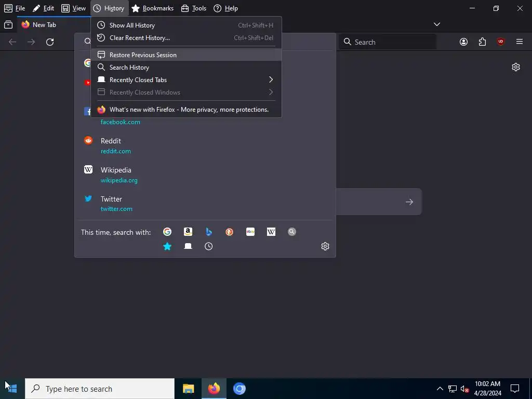Viewport: 532px width, 399px height.
Task: Click the gray magnifier search engine icon
Action: (292, 232)
